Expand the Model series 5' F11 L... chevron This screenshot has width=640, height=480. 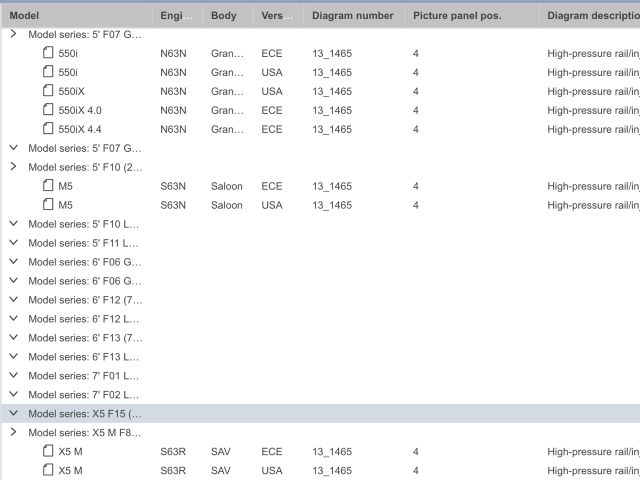14,243
